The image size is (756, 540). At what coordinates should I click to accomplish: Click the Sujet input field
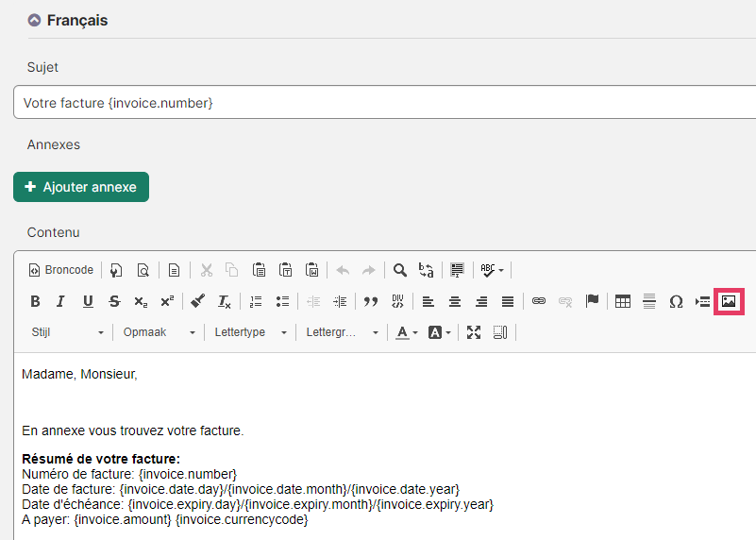tap(385, 102)
